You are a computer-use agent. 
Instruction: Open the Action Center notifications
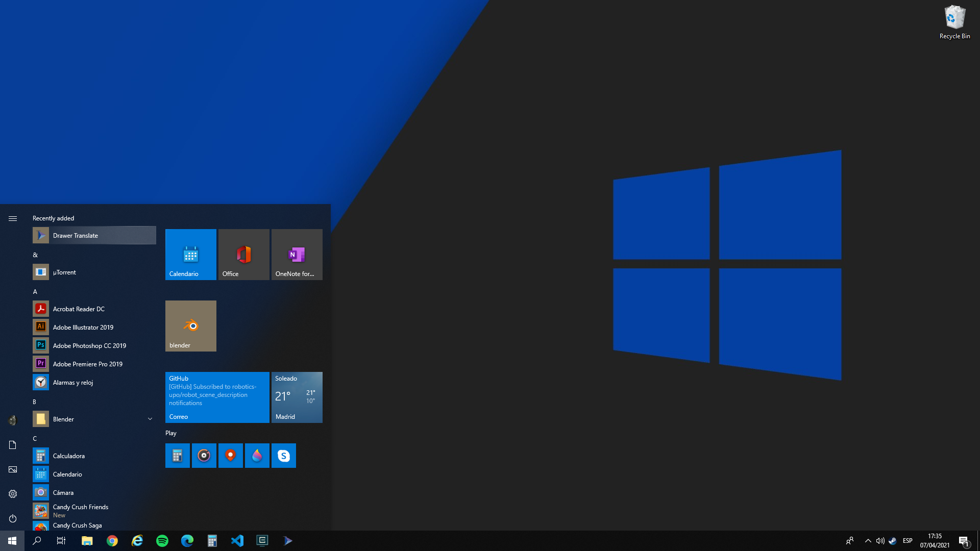pos(964,541)
